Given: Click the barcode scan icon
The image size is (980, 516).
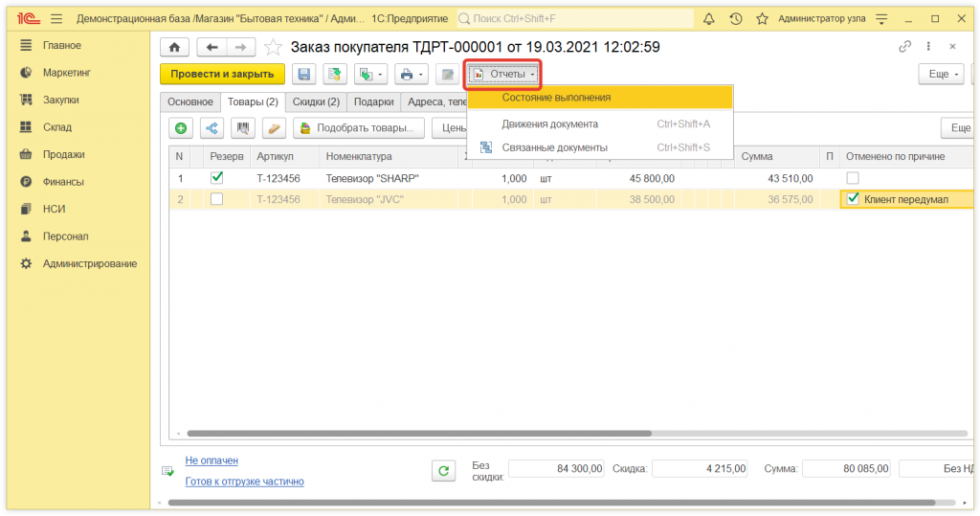Looking at the screenshot, I should 244,128.
